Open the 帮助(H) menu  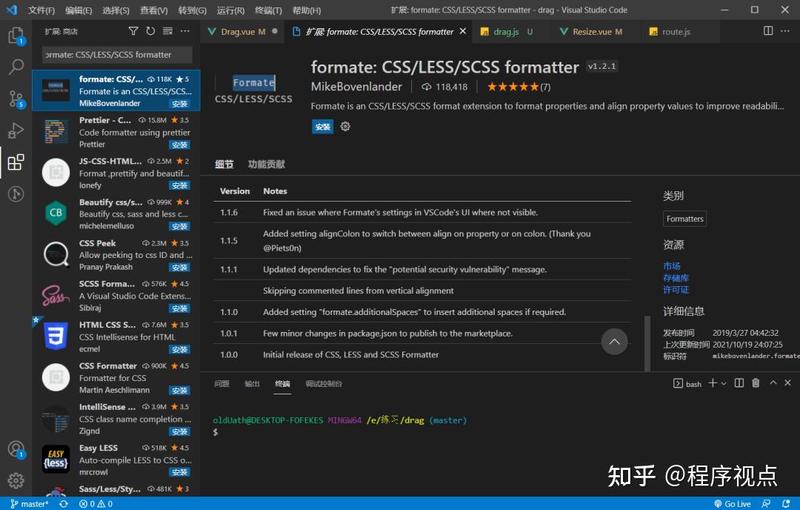(307, 10)
